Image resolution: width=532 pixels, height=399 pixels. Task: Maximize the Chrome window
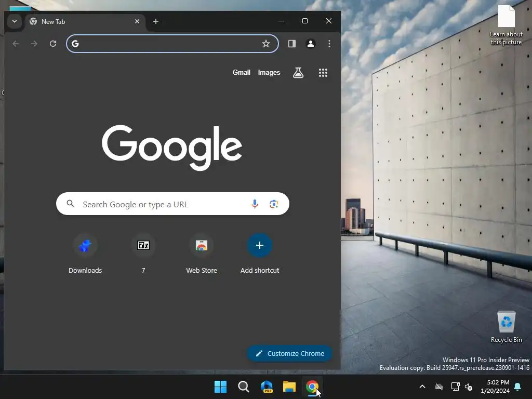pyautogui.click(x=304, y=21)
